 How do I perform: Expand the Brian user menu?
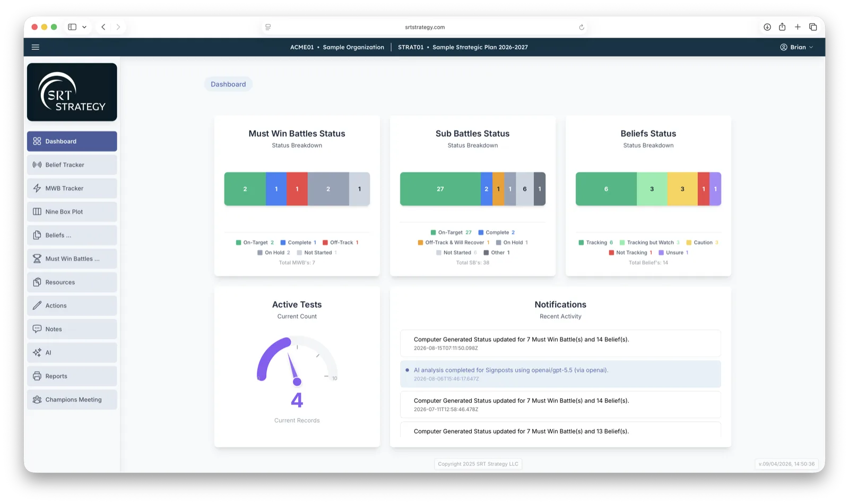point(796,47)
